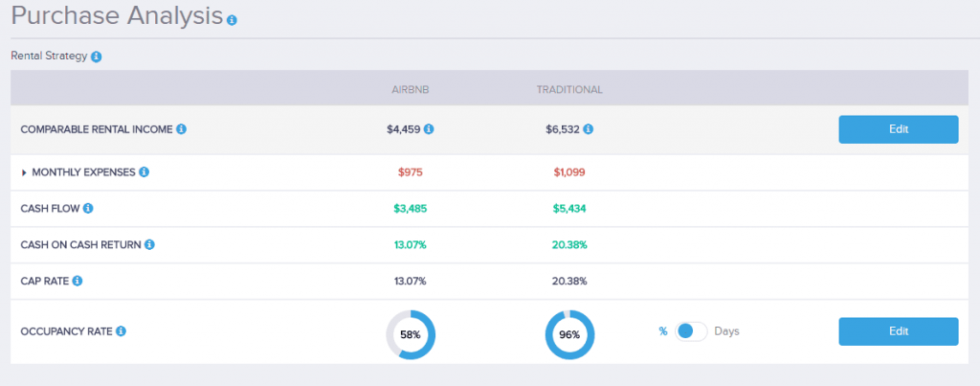Expand the Monthly Expenses row arrow
This screenshot has height=386, width=980.
24,172
